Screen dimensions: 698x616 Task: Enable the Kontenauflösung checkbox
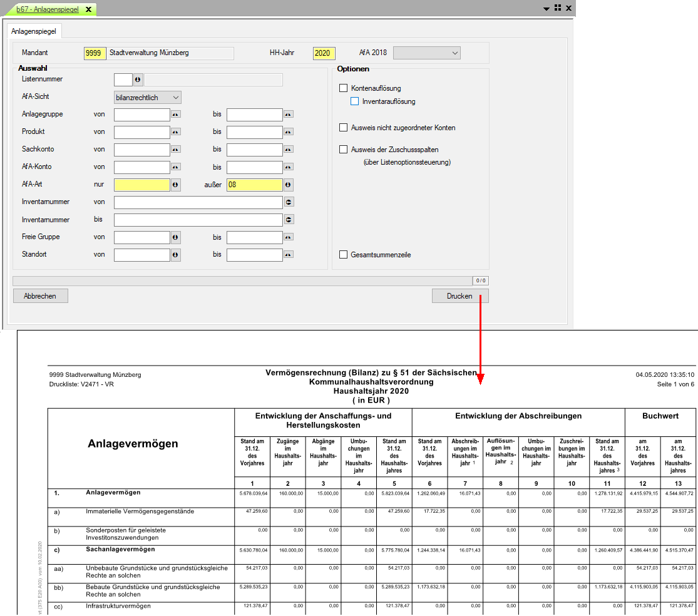pyautogui.click(x=343, y=88)
